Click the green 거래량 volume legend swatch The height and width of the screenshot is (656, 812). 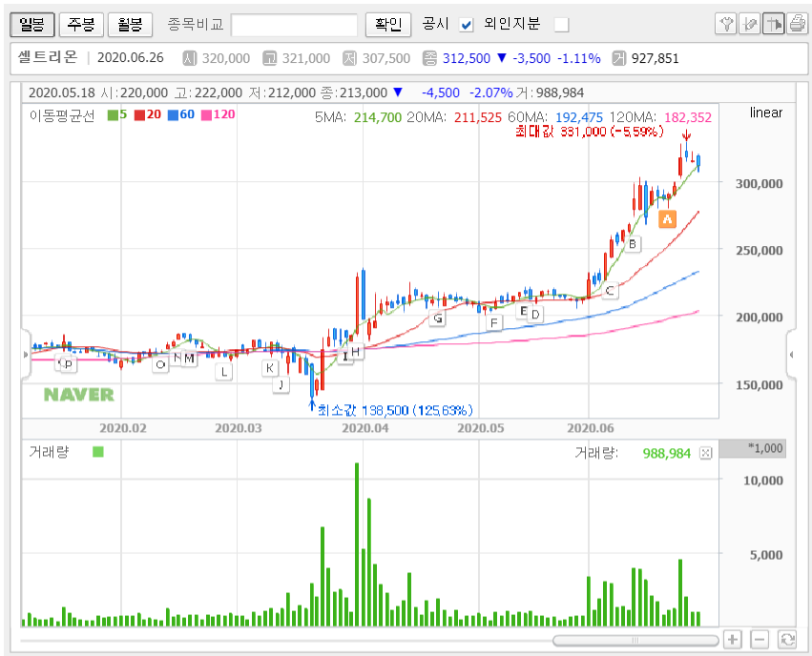point(98,452)
